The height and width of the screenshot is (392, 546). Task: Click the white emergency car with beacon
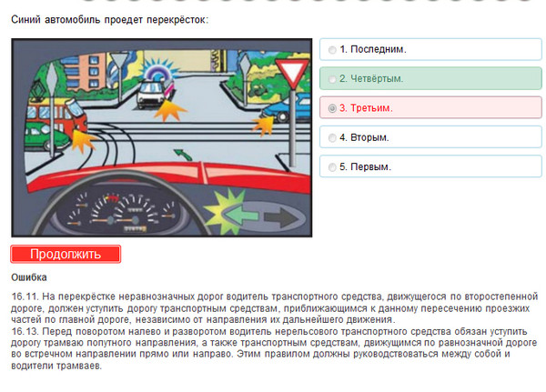[x=155, y=94]
